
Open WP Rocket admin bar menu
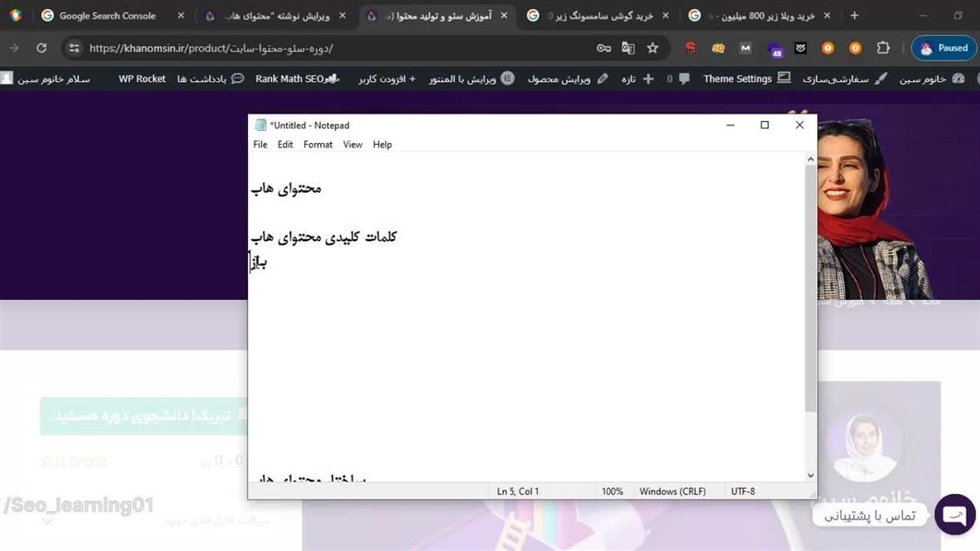coord(142,79)
